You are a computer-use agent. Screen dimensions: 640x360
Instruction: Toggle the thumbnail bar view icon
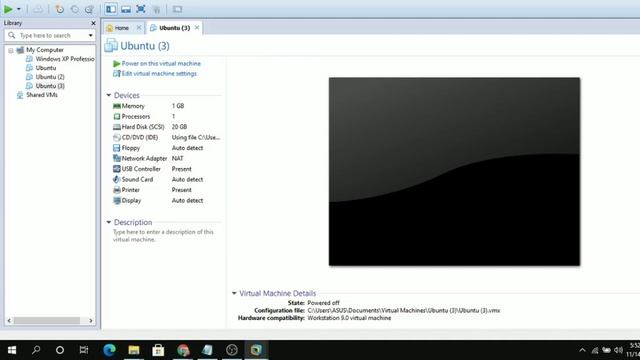(x=126, y=9)
